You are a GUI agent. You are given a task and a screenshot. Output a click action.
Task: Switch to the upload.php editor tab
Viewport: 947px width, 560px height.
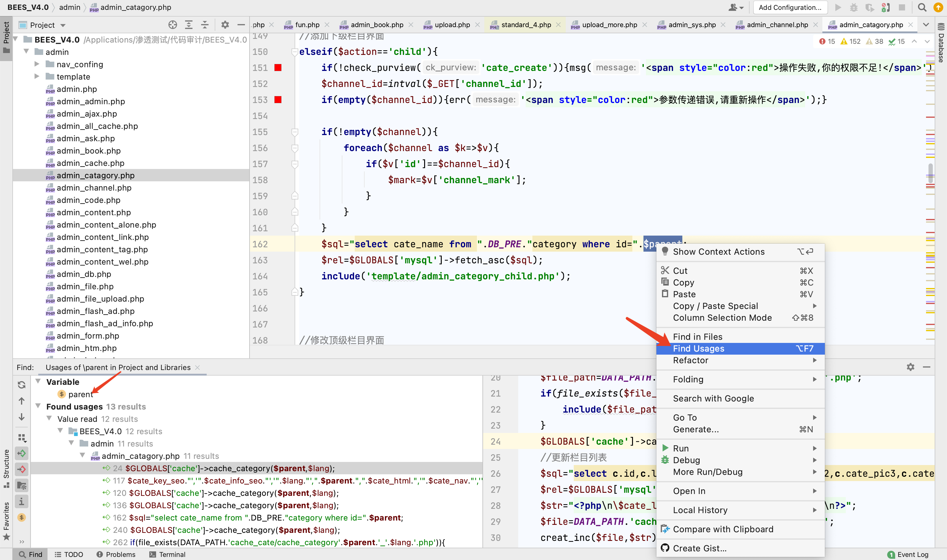(447, 25)
